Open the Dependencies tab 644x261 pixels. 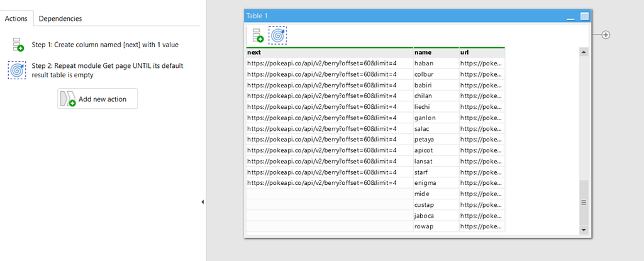60,18
